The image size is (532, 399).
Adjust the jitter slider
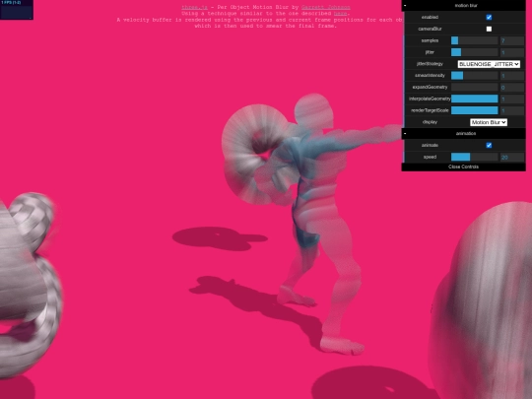click(474, 52)
